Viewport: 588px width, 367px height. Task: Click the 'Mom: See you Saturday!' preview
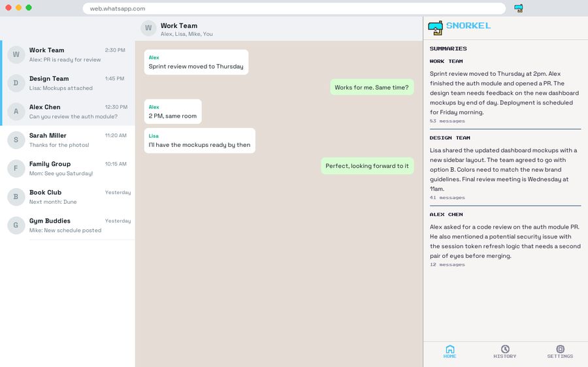click(61, 173)
